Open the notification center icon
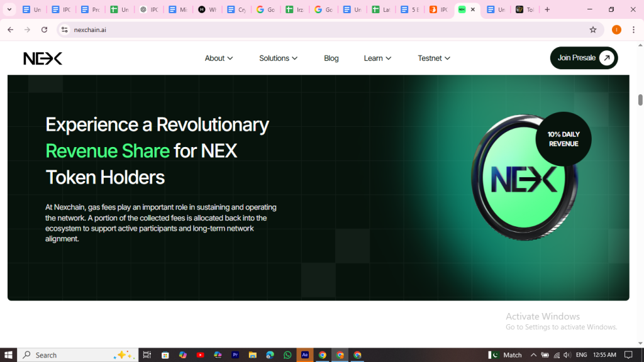The width and height of the screenshot is (644, 362). pyautogui.click(x=628, y=355)
